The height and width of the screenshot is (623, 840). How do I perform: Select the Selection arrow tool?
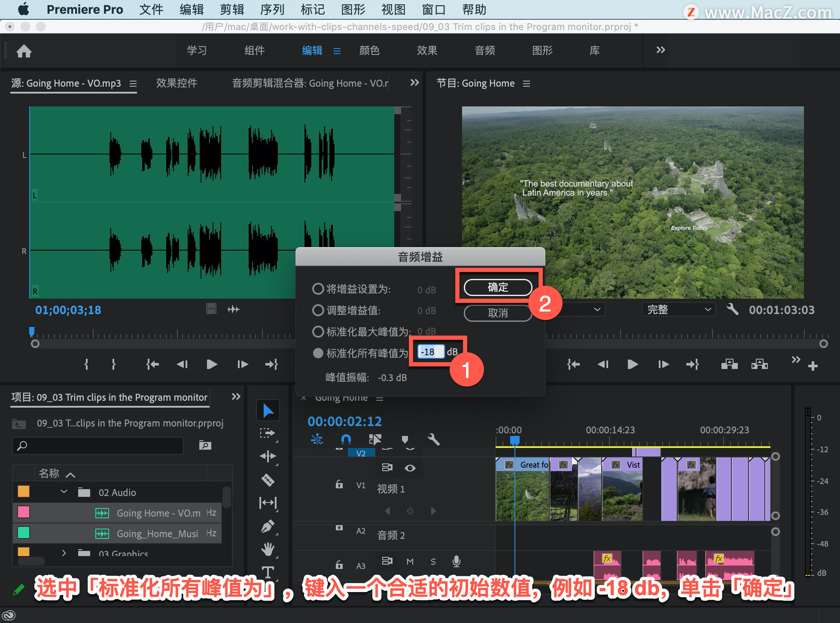268,411
